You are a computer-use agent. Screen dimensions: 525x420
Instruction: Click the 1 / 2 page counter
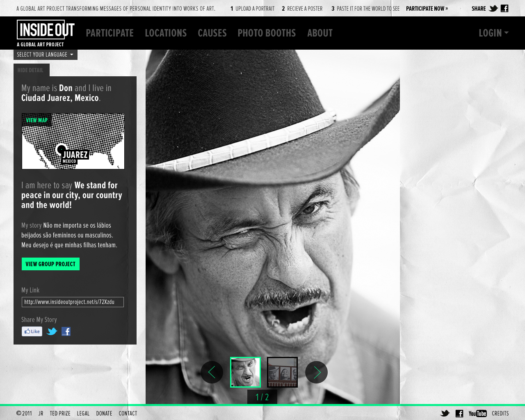click(x=262, y=397)
